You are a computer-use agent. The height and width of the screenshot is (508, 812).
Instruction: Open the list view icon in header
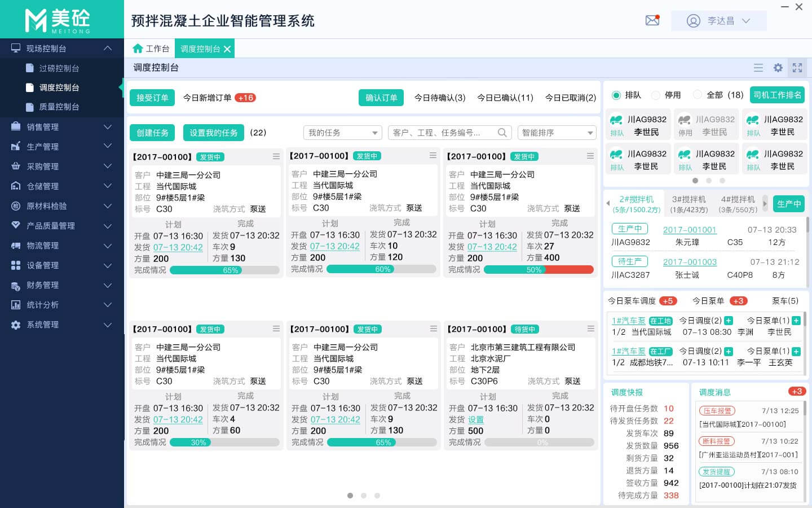tap(758, 68)
